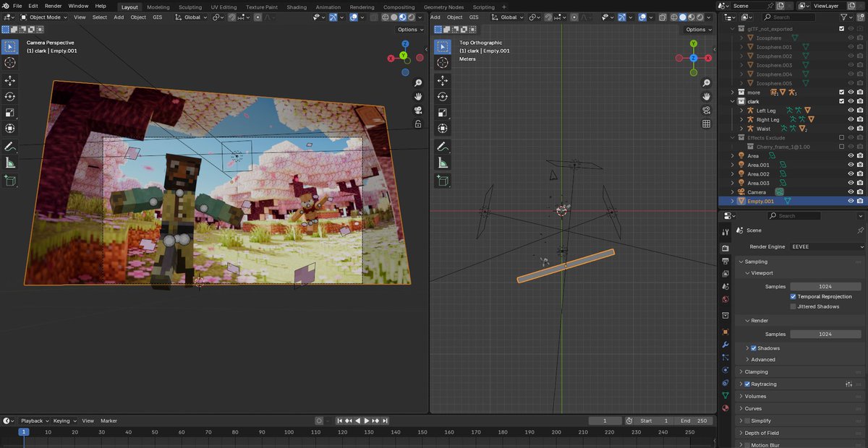Viewport: 868px width, 448px height.
Task: Switch to Shading workspace tab
Action: 297,7
